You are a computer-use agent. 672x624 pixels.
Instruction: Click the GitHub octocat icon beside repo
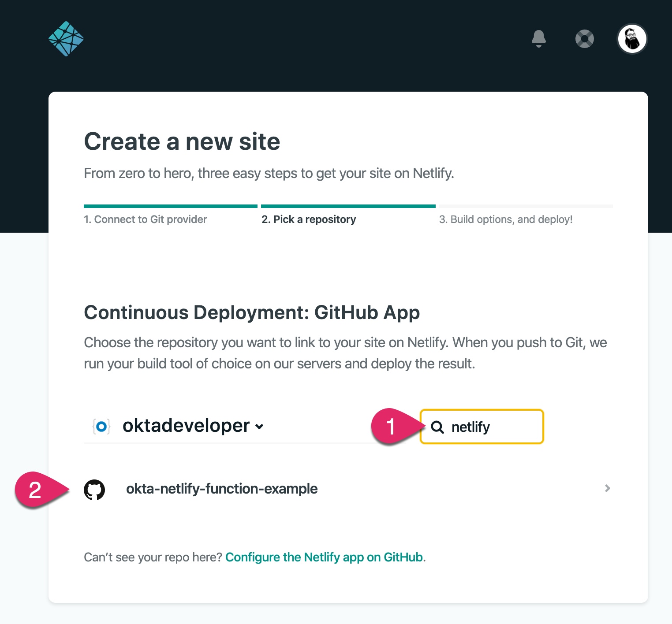(94, 490)
